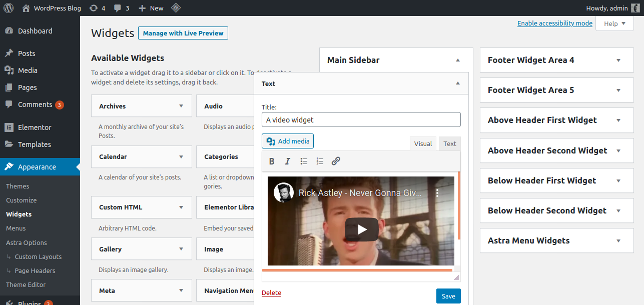This screenshot has height=305, width=644.
Task: Expand Below Header Second Widget
Action: click(x=618, y=210)
